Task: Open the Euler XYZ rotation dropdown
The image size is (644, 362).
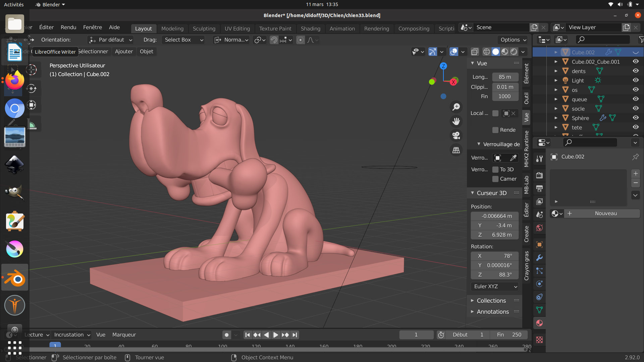Action: (495, 287)
